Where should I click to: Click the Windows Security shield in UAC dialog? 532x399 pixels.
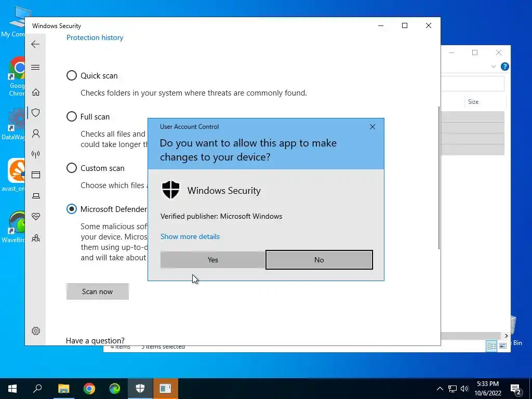170,190
